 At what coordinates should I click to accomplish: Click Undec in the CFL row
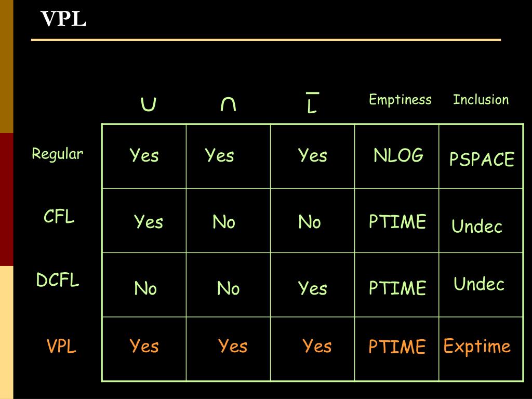click(x=477, y=226)
